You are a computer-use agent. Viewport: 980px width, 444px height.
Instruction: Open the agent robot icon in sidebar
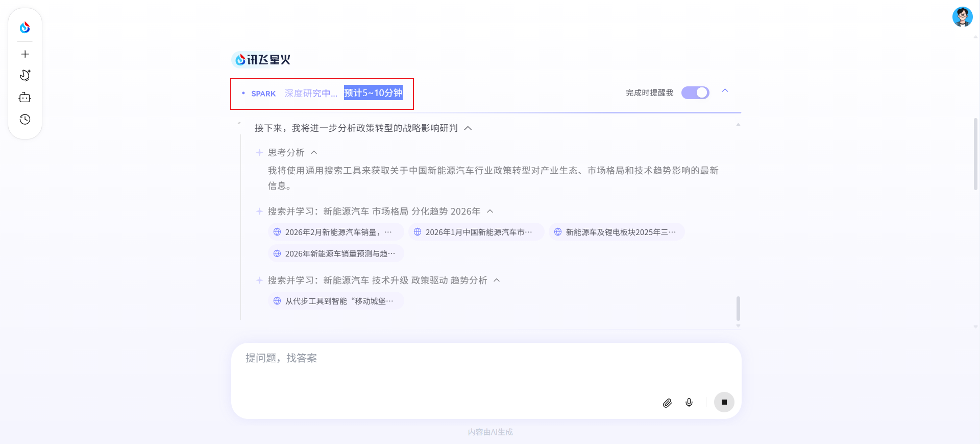pyautogui.click(x=24, y=98)
